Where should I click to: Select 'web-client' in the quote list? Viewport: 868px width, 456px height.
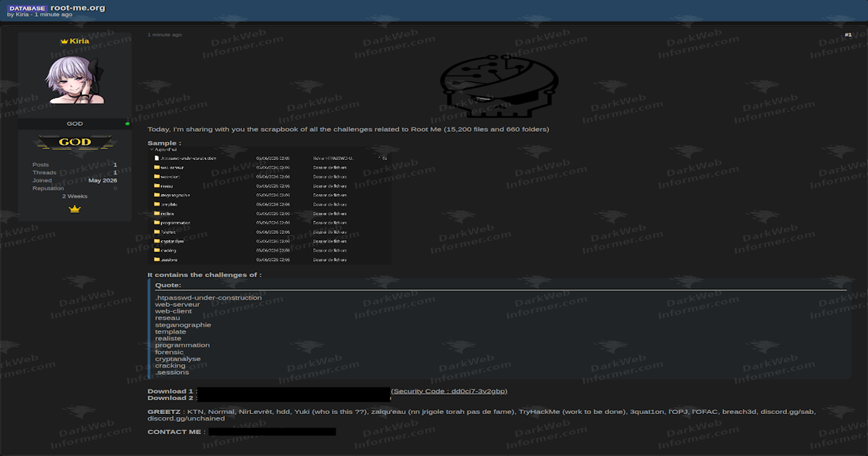coord(174,311)
